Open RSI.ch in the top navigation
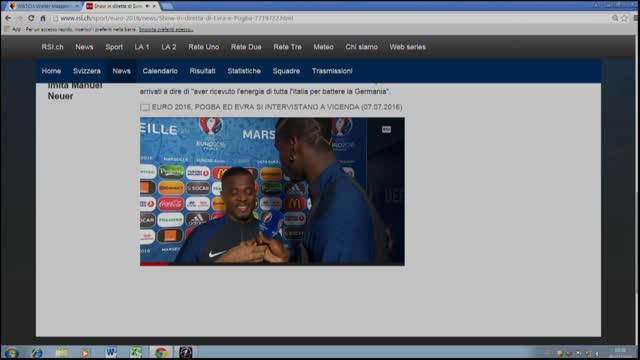The width and height of the screenshot is (640, 360). [52, 47]
